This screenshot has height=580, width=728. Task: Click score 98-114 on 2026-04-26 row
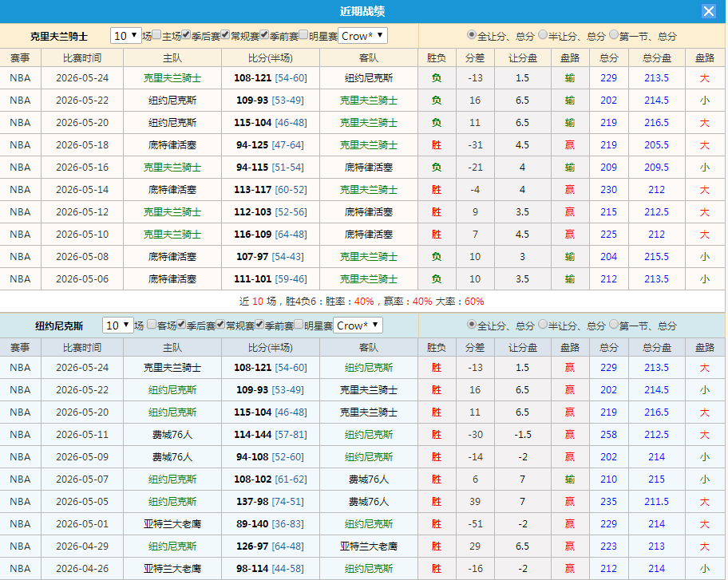tap(252, 569)
